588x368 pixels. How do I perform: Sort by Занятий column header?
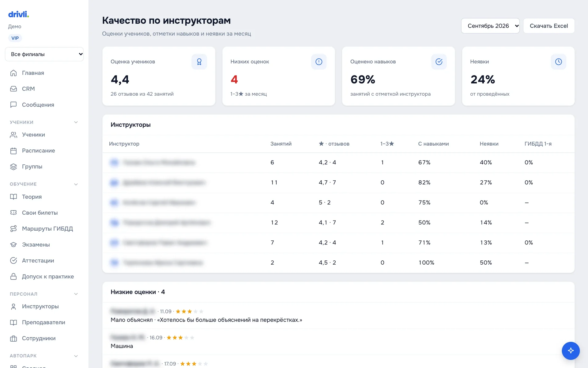click(x=281, y=144)
